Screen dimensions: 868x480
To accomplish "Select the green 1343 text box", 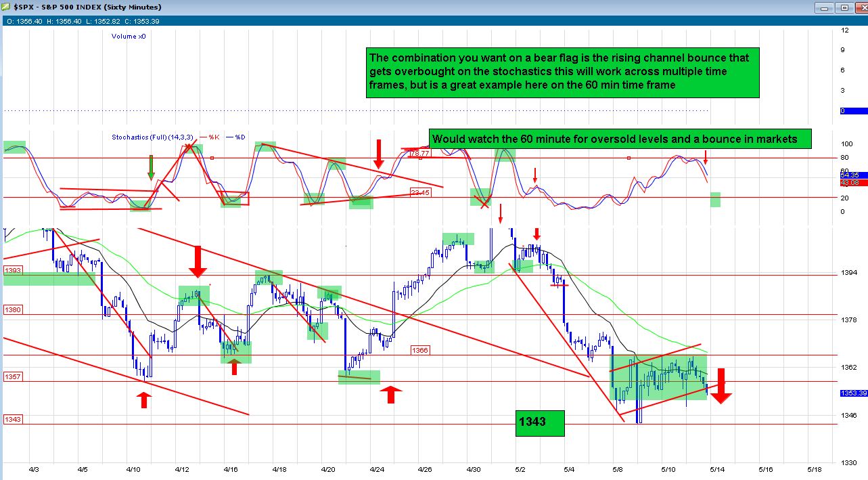I will 539,422.
